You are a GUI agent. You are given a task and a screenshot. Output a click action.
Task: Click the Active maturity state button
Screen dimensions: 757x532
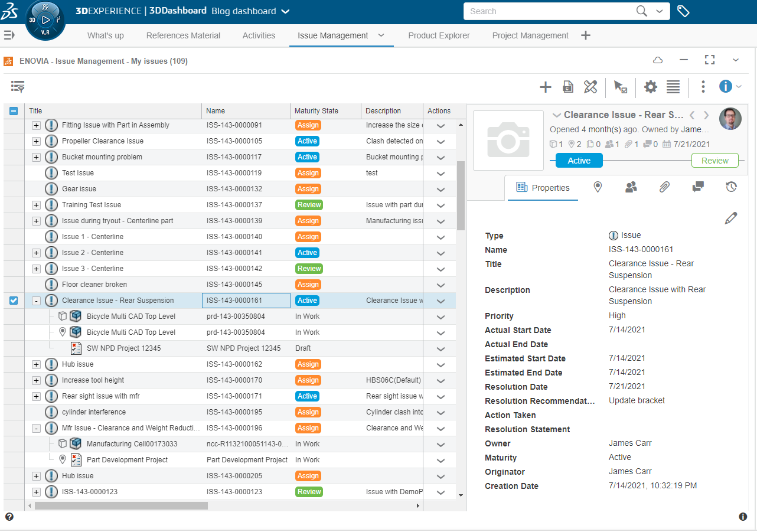pos(579,161)
